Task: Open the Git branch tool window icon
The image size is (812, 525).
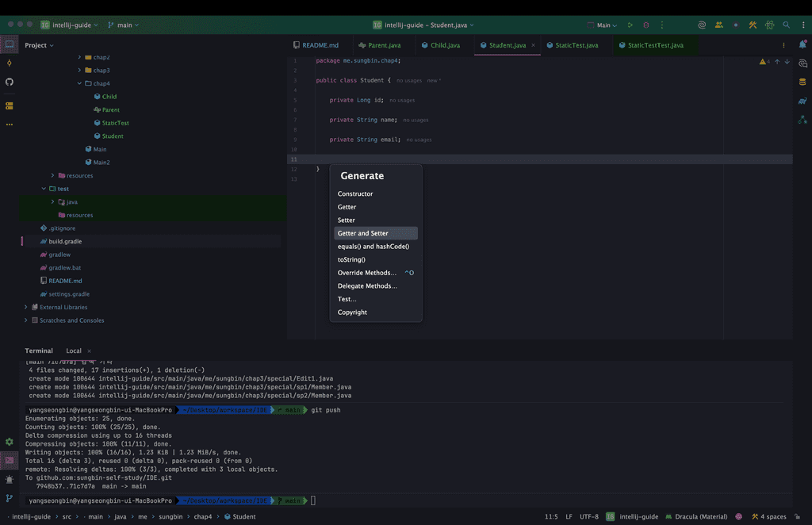Action: pyautogui.click(x=10, y=498)
